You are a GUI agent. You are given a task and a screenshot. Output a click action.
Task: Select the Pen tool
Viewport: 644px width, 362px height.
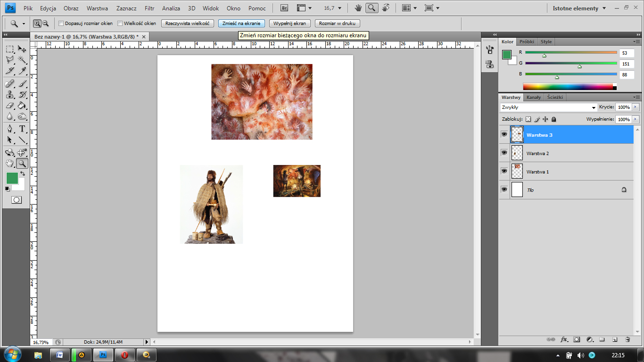(x=10, y=129)
